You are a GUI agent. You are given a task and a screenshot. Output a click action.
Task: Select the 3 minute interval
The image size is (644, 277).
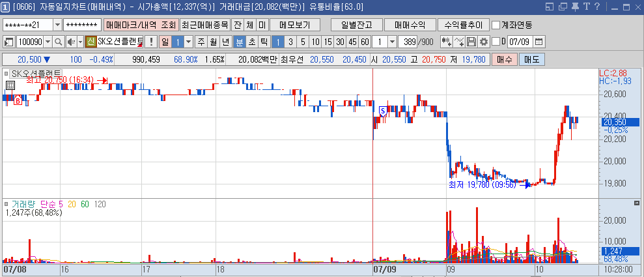291,42
